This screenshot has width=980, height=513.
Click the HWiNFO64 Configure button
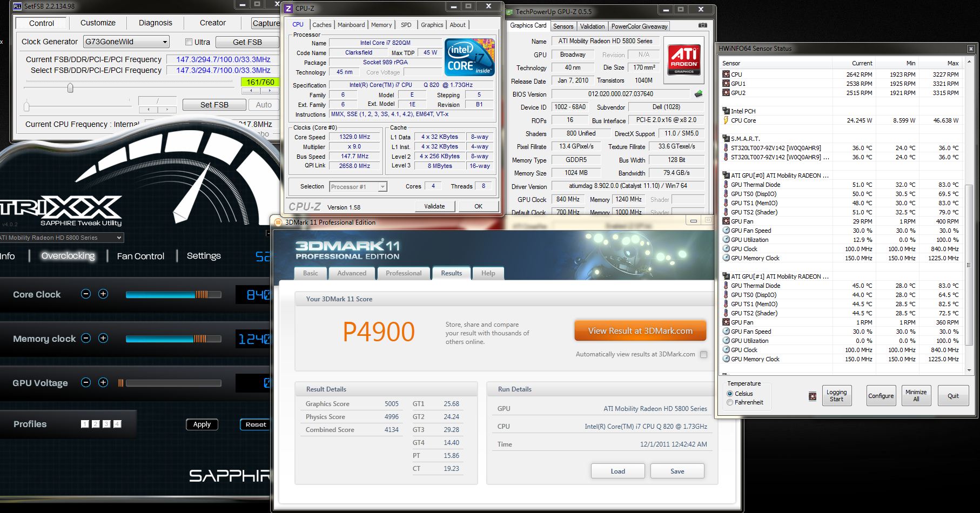(881, 396)
